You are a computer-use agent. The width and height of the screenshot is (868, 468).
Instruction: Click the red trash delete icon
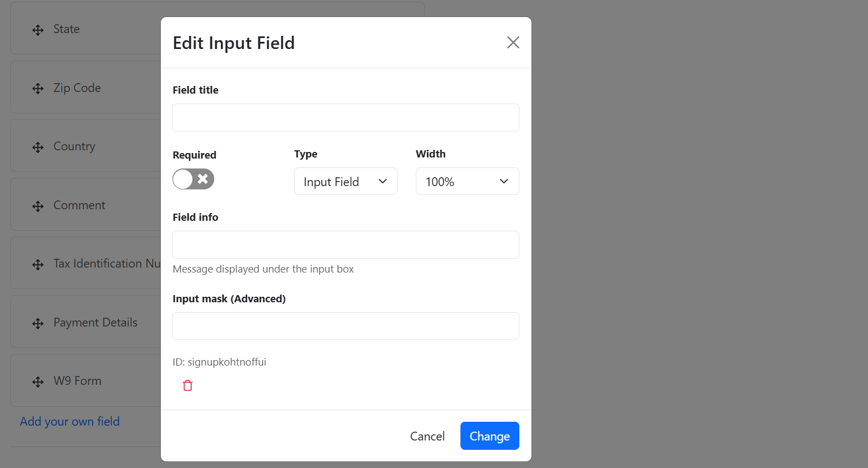pyautogui.click(x=188, y=385)
